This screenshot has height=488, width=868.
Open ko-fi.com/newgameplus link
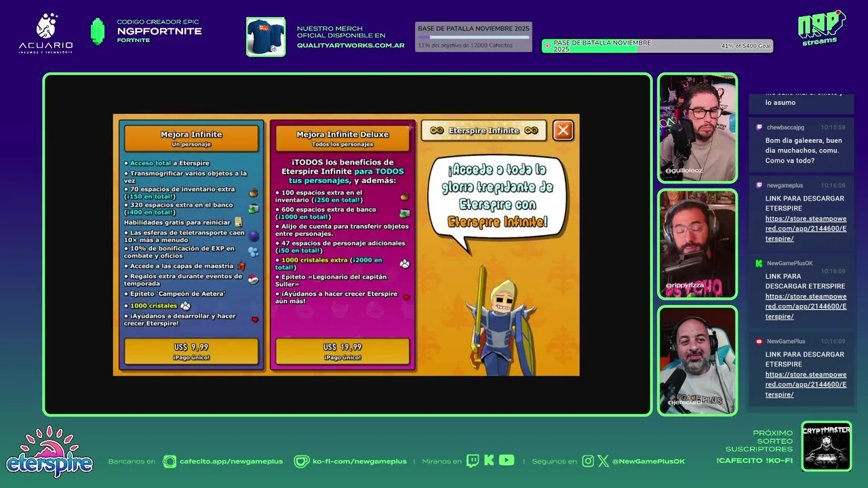click(359, 462)
